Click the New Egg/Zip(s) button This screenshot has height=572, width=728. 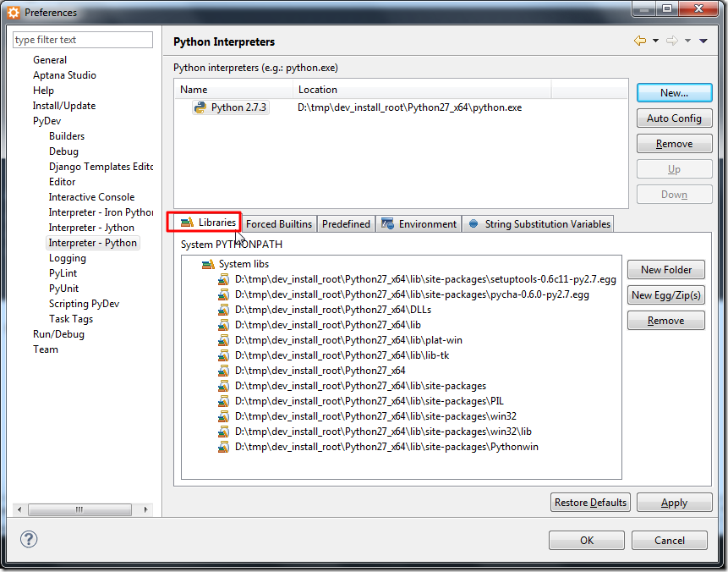665,295
